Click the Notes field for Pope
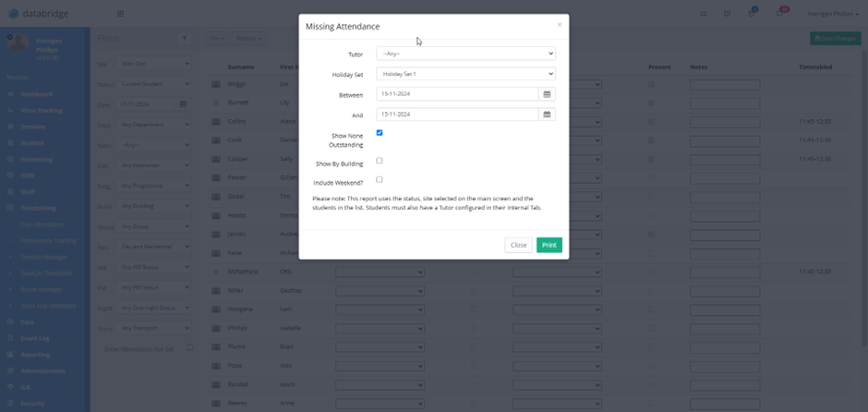 [x=725, y=366]
